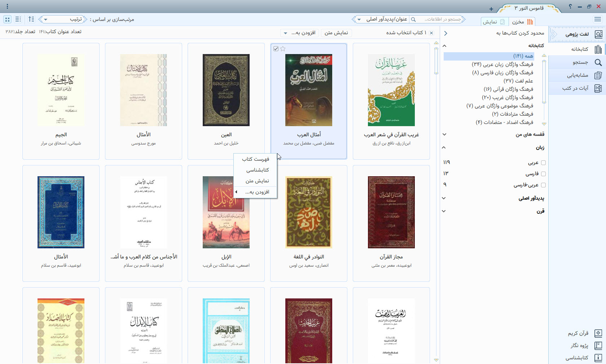Viewport: 606px width, 364px height.
Task: Expand the قفسه های من section
Action: coord(444,134)
